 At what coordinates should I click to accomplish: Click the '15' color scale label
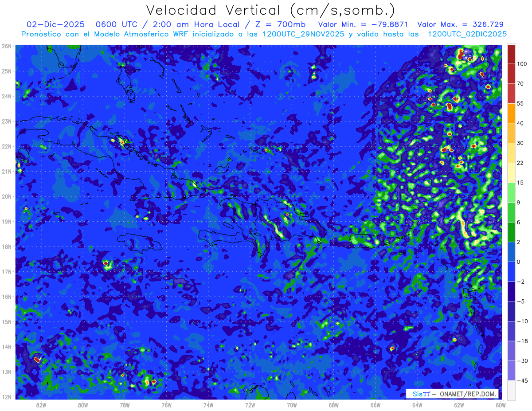[x=520, y=183]
